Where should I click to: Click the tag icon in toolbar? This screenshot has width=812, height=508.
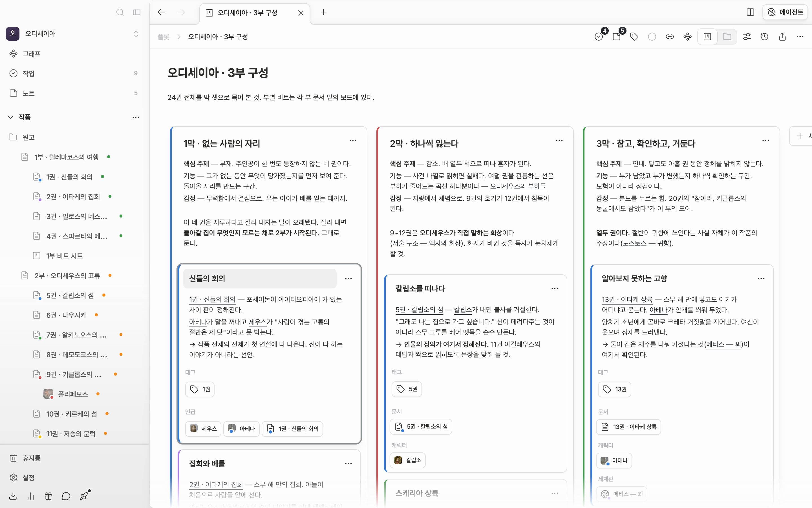pyautogui.click(x=634, y=37)
